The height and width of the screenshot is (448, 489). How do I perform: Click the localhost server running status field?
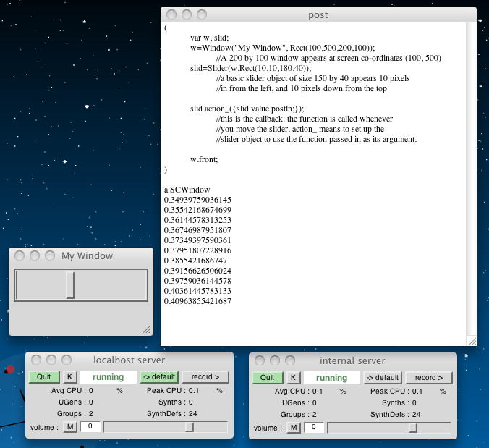[x=108, y=377]
